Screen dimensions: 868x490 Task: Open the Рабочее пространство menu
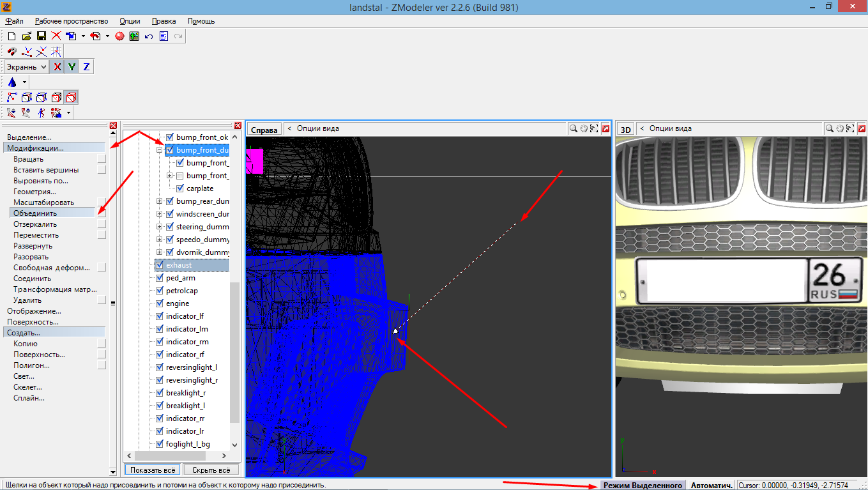coord(72,21)
